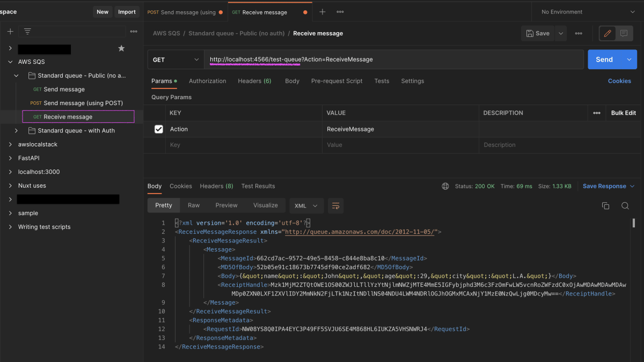Open the response Headers (8) tab
The height and width of the screenshot is (362, 644).
point(216,186)
